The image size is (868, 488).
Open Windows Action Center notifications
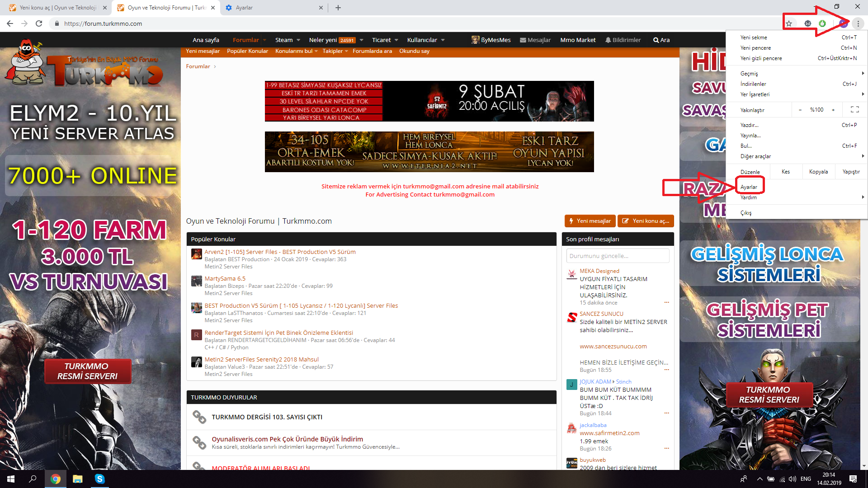[x=853, y=479]
